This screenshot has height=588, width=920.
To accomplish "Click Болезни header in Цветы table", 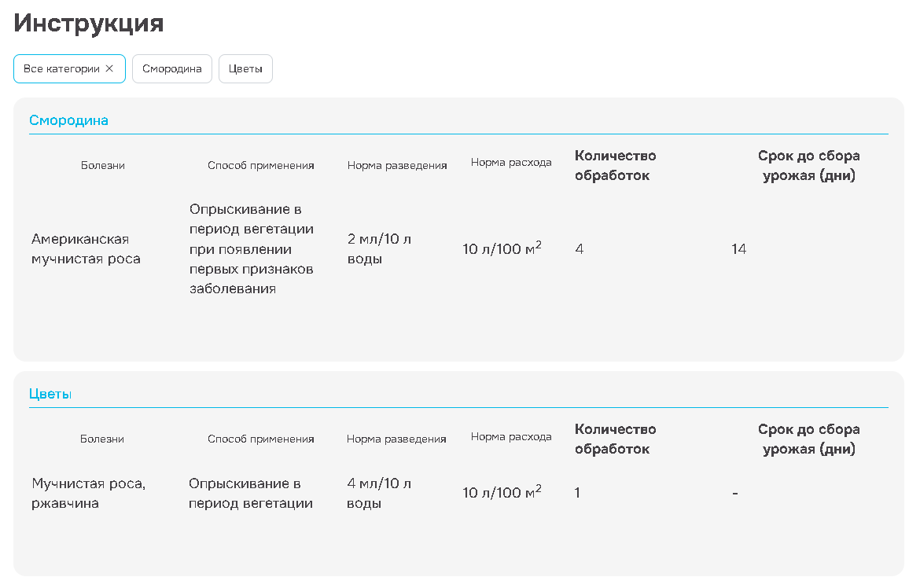I will (x=102, y=439).
